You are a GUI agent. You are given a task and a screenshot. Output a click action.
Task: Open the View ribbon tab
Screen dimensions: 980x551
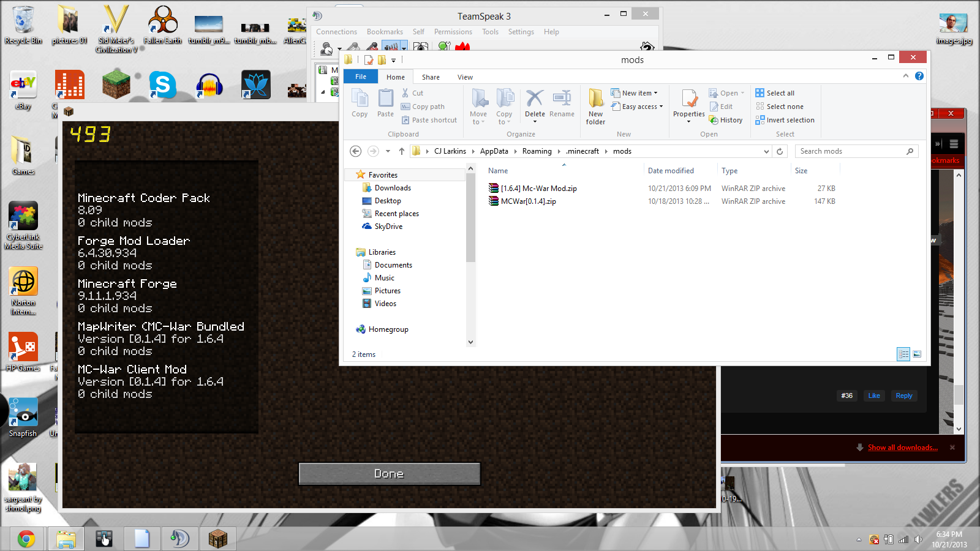click(465, 77)
